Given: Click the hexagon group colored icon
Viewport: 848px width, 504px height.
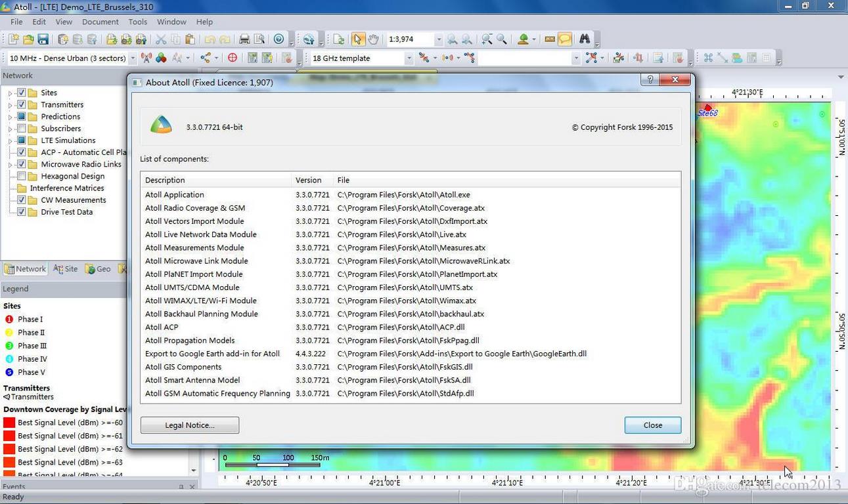Looking at the screenshot, I should point(161,58).
